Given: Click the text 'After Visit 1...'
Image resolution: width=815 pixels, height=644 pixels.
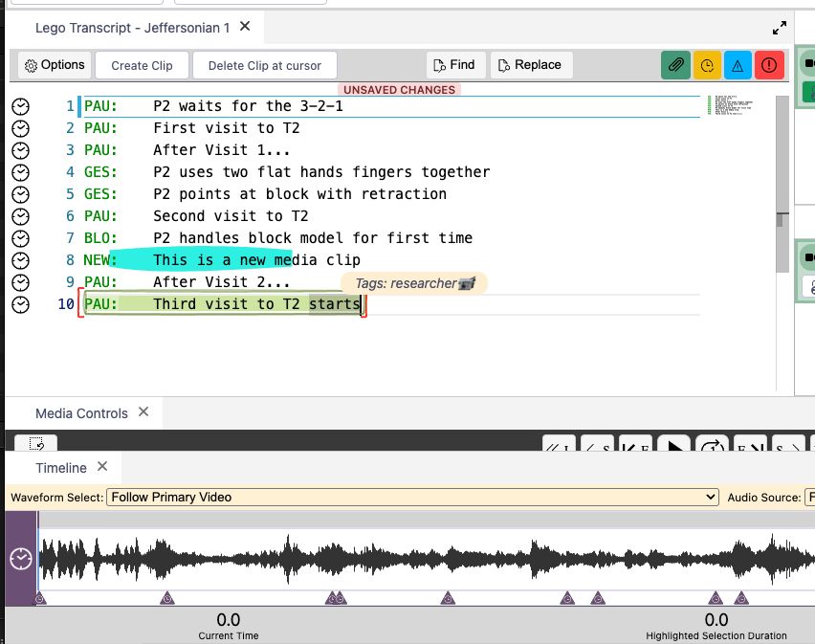Looking at the screenshot, I should (x=221, y=150).
